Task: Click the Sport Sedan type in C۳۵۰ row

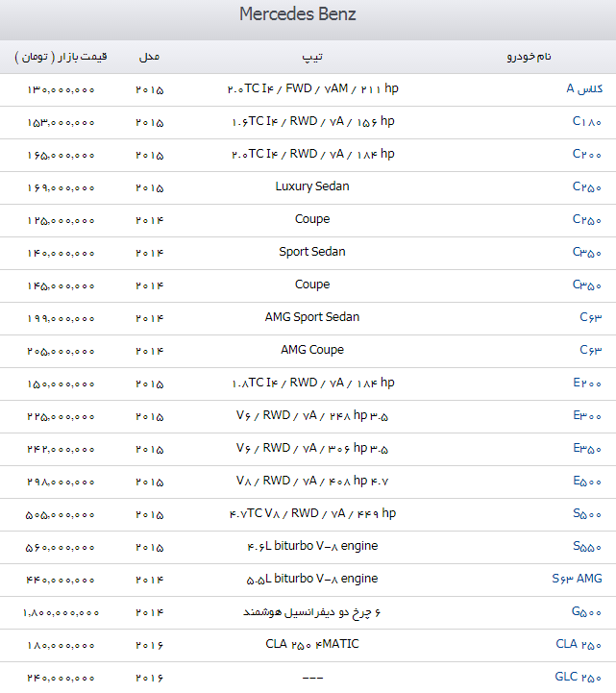Action: pyautogui.click(x=312, y=252)
